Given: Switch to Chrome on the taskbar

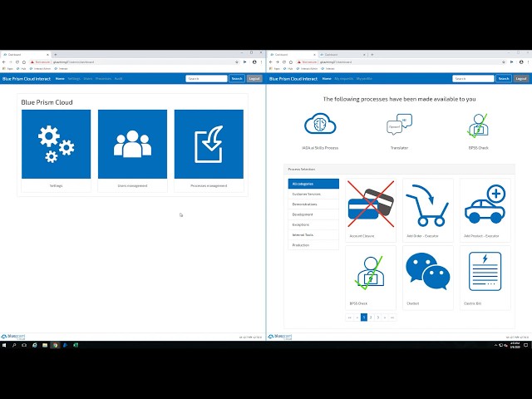Looking at the screenshot, I should [56, 345].
